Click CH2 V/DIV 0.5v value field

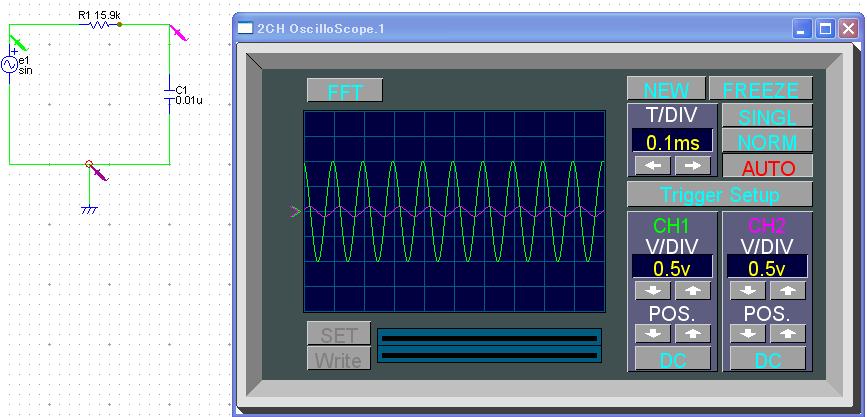click(x=767, y=267)
